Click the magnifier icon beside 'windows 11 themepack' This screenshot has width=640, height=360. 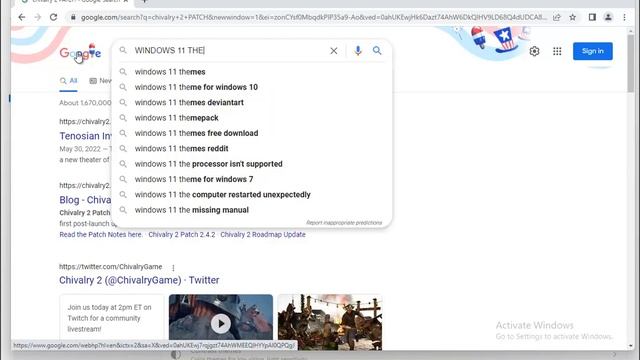(123, 118)
